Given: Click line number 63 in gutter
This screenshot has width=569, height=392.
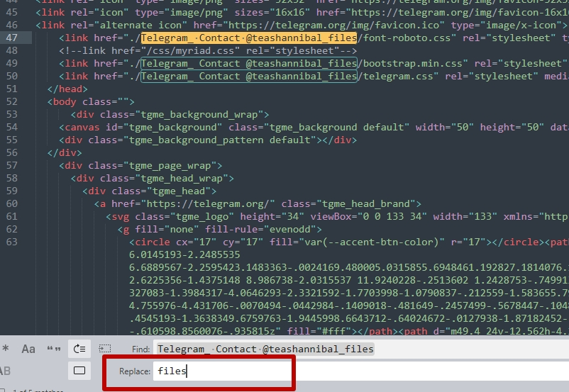Looking at the screenshot, I should [11, 242].
